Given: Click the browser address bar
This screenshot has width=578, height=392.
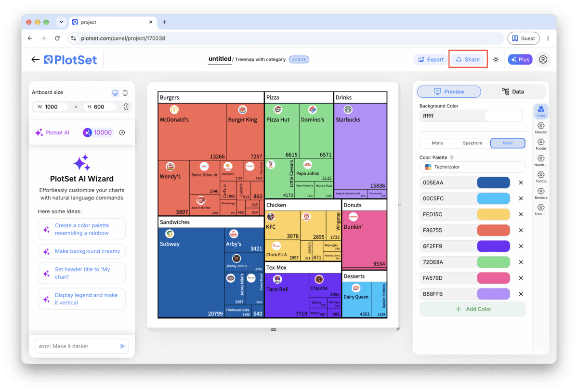Looking at the screenshot, I should [287, 38].
